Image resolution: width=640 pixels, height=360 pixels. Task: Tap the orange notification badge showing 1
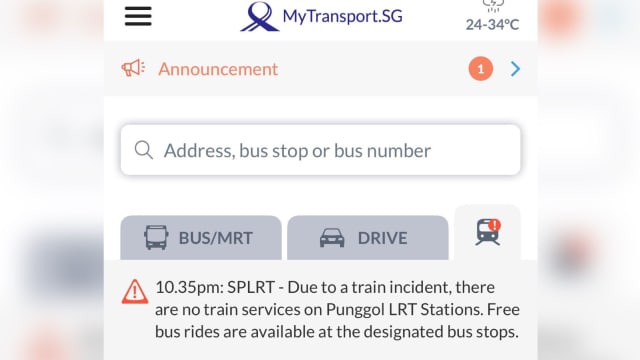(x=480, y=69)
